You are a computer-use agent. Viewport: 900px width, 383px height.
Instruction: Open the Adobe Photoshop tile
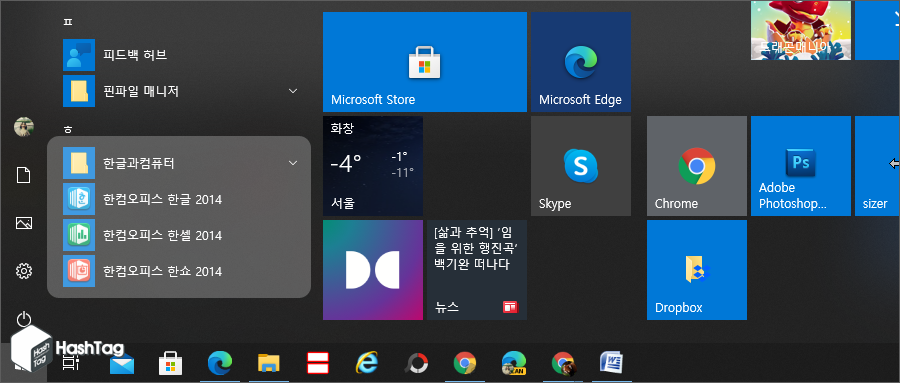[801, 166]
